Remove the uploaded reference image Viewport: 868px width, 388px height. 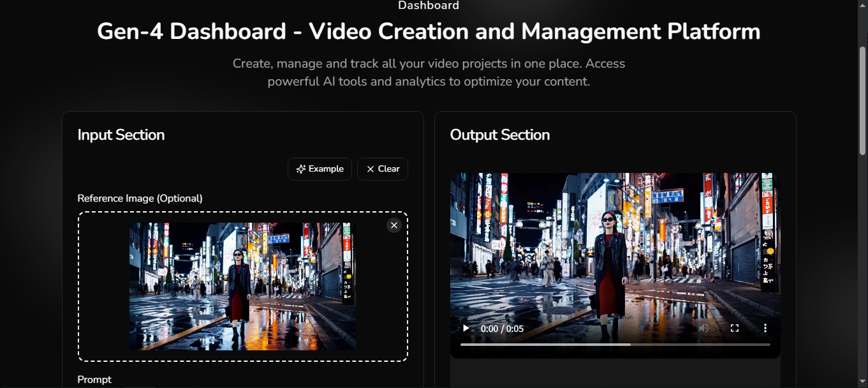(394, 225)
